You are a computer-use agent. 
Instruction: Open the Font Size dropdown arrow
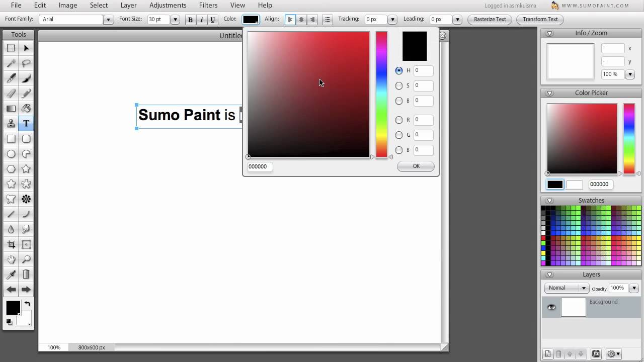(175, 20)
